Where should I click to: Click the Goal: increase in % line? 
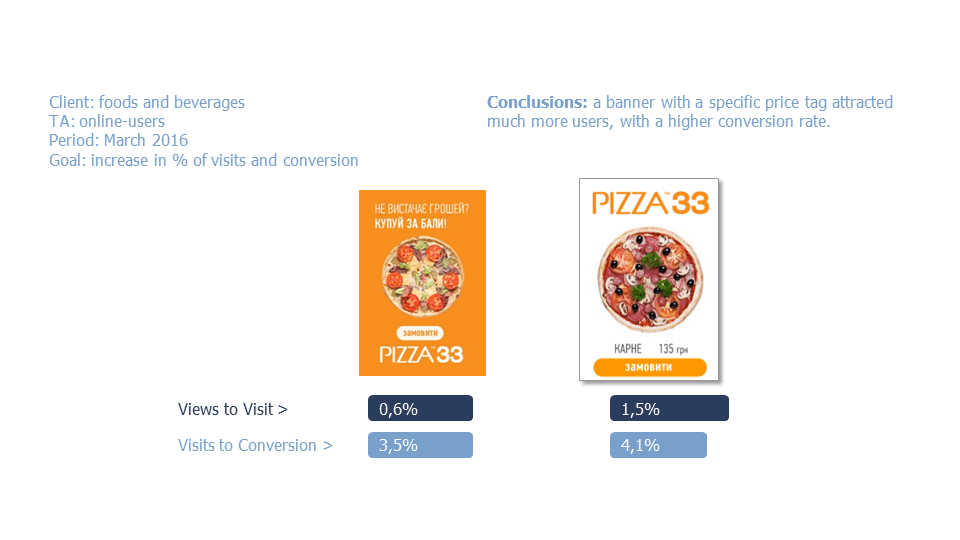click(x=204, y=160)
